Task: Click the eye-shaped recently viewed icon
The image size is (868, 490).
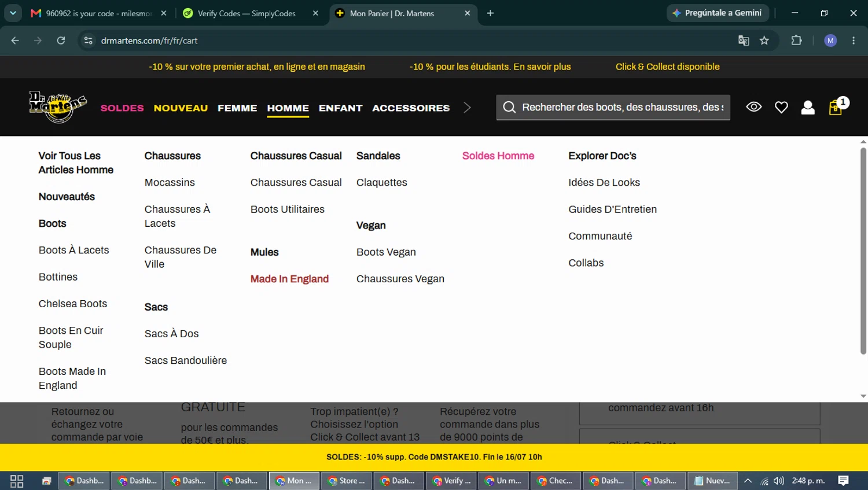Action: (x=753, y=107)
